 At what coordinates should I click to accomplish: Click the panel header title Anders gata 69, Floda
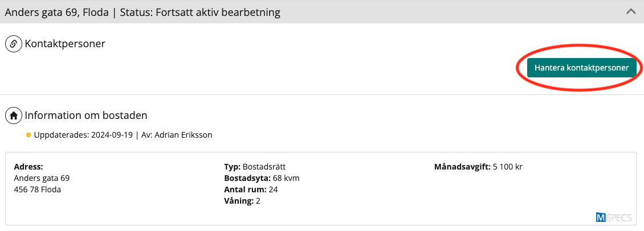coord(56,12)
